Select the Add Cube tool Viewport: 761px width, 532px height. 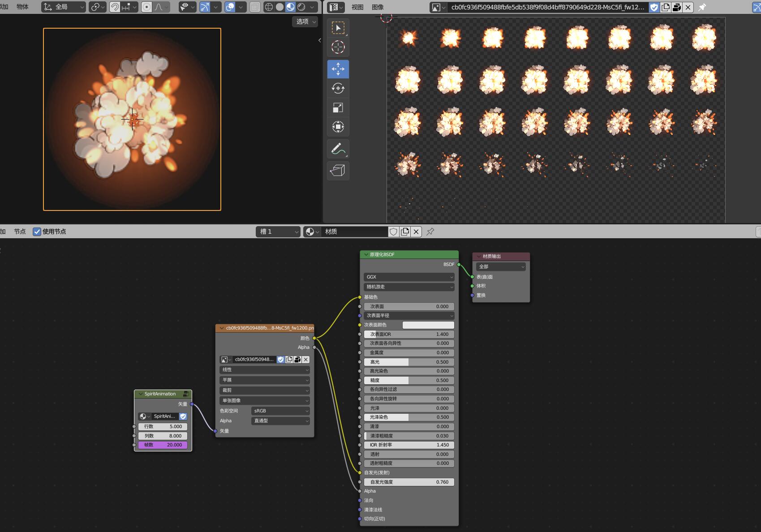tap(338, 170)
